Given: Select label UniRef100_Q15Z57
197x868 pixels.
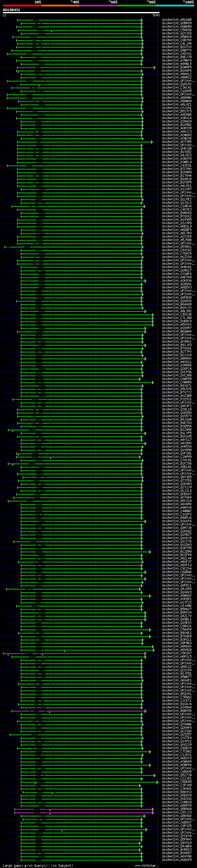Looking at the screenshot, I should point(177,735).
